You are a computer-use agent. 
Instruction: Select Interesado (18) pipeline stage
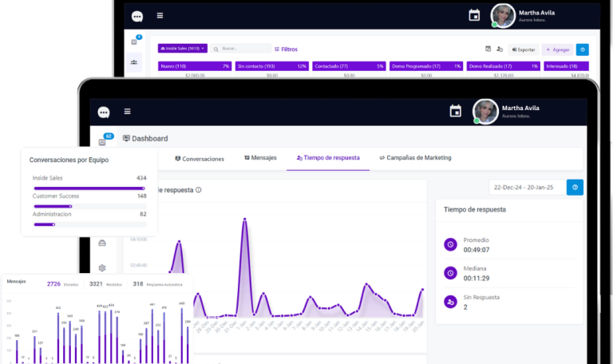(566, 66)
